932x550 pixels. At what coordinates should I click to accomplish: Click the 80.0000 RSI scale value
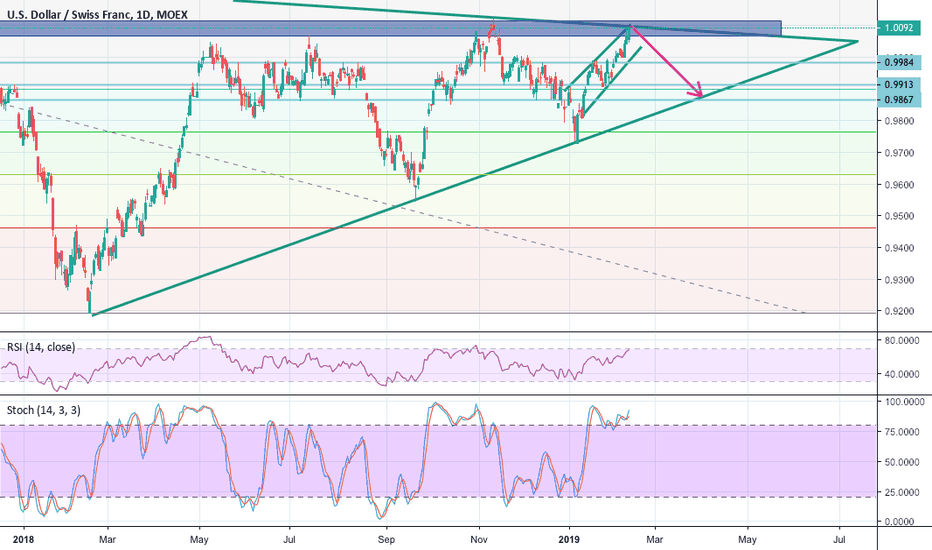click(x=902, y=342)
